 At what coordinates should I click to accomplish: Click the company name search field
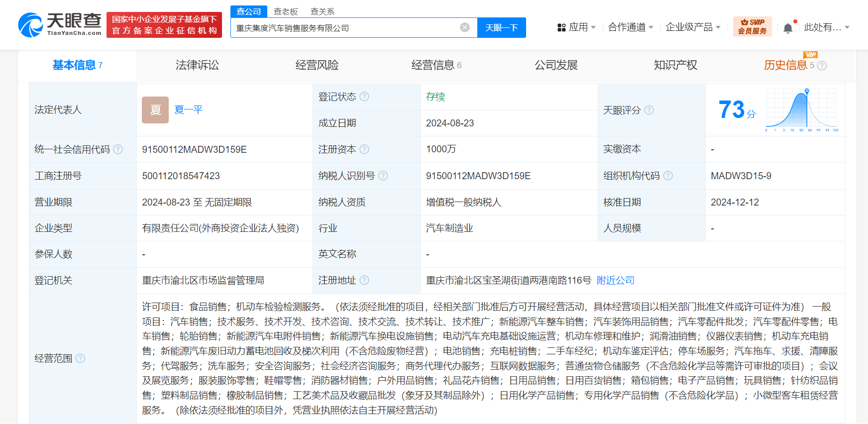coord(343,28)
